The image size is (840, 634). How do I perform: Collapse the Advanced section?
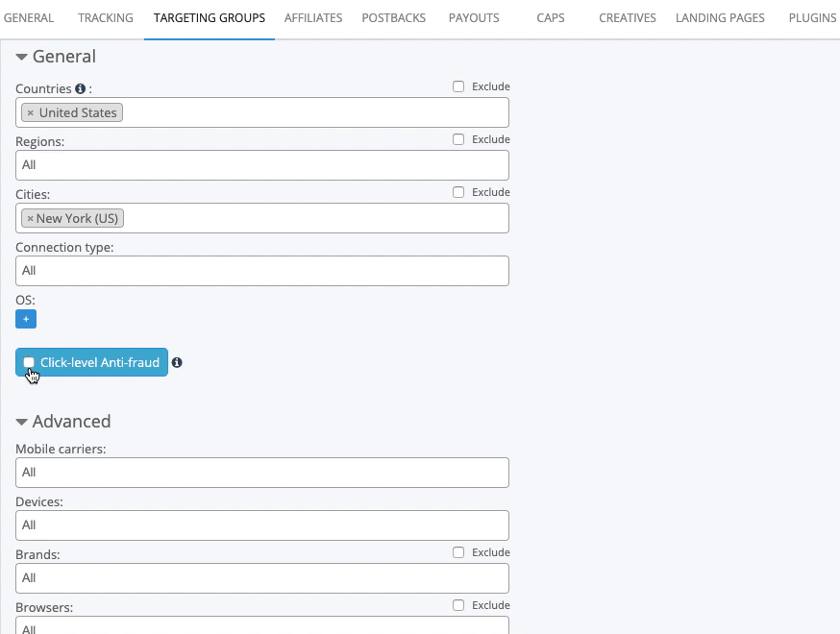(21, 422)
